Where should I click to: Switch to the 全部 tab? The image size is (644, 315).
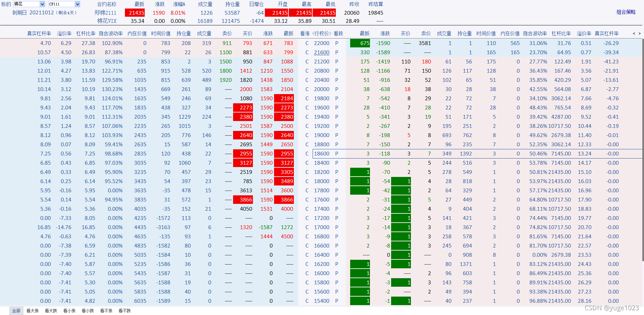tap(16, 311)
